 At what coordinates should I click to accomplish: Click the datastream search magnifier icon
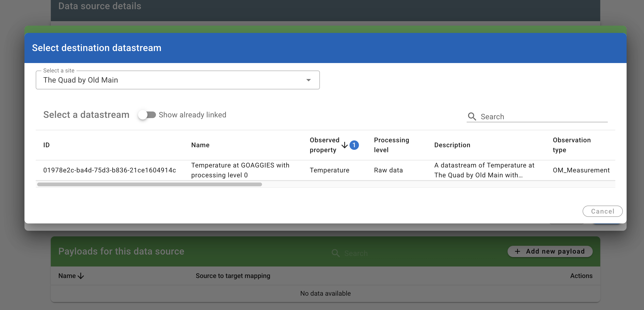click(472, 116)
